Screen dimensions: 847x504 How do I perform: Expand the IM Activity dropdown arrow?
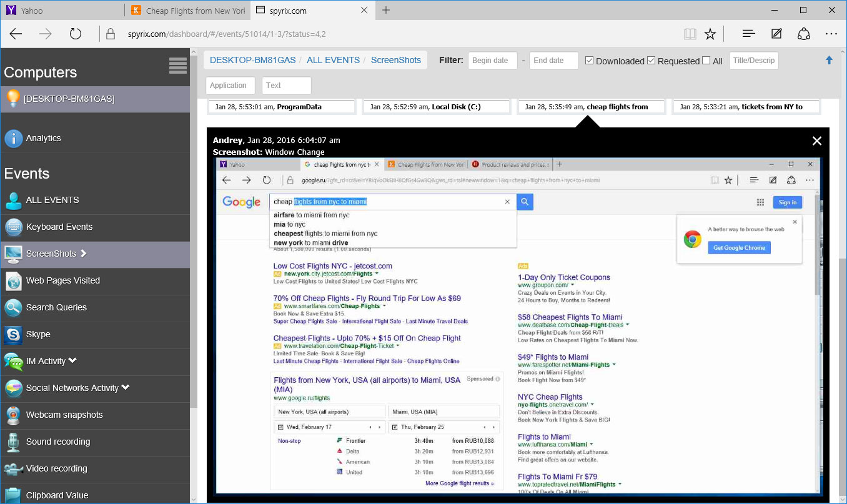click(72, 360)
